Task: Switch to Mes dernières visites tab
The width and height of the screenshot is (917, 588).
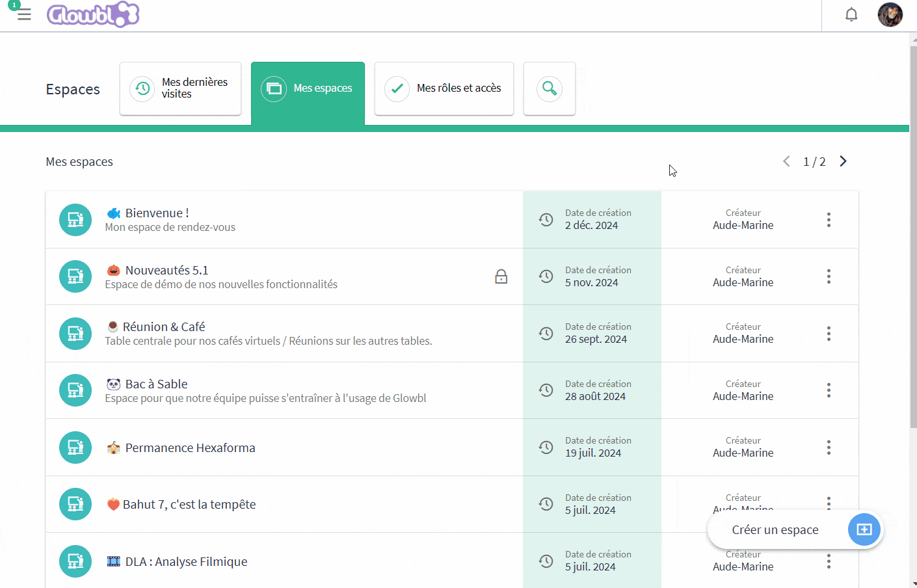Action: [180, 88]
